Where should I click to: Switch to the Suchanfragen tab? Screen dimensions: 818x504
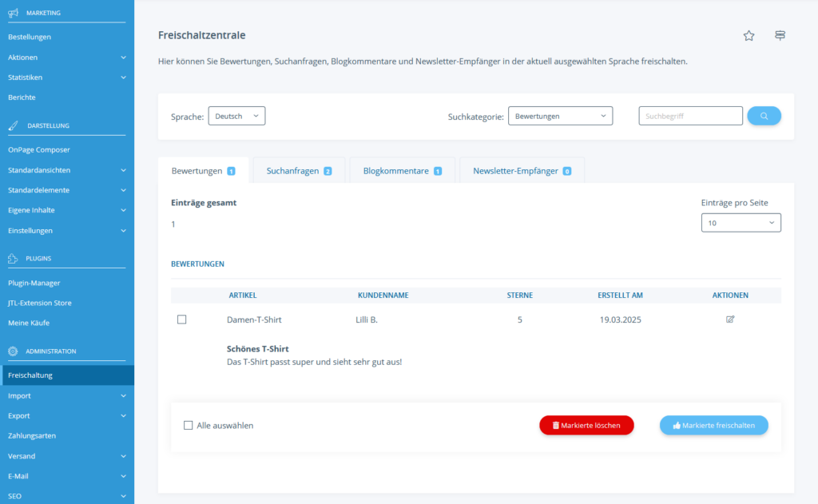pyautogui.click(x=299, y=170)
